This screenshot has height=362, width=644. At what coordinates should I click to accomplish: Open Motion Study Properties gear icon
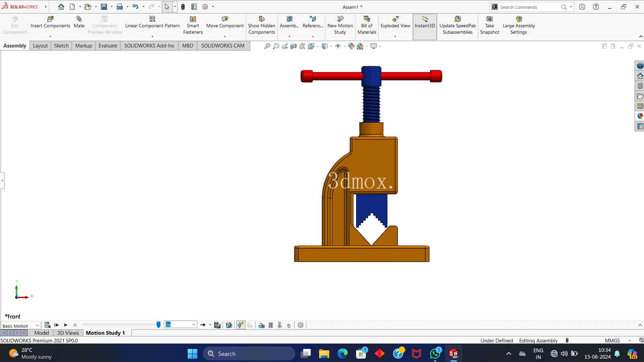(x=301, y=325)
